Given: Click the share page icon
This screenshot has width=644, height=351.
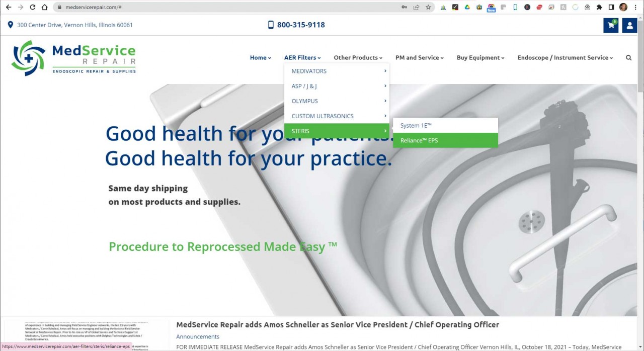Looking at the screenshot, I should (416, 8).
